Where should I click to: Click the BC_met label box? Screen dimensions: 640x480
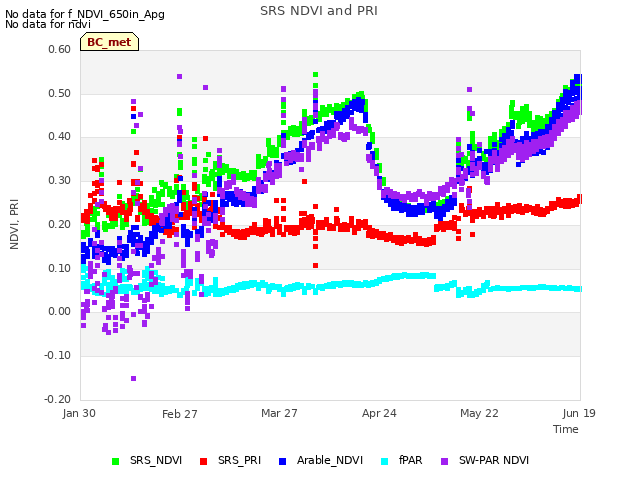tap(109, 42)
